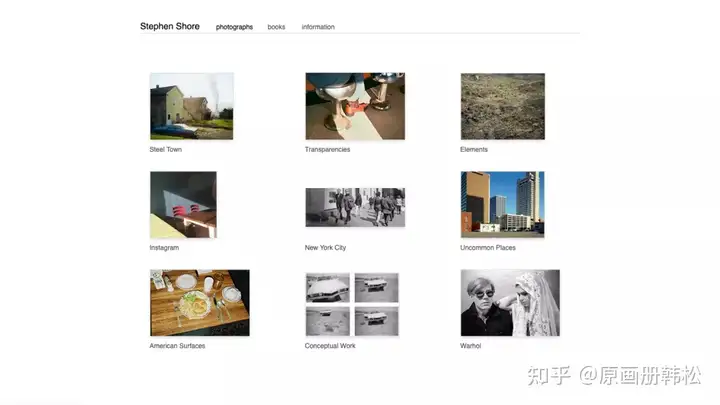Click the Instagram caption link
Image resolution: width=720 pixels, height=405 pixels.
coord(164,248)
